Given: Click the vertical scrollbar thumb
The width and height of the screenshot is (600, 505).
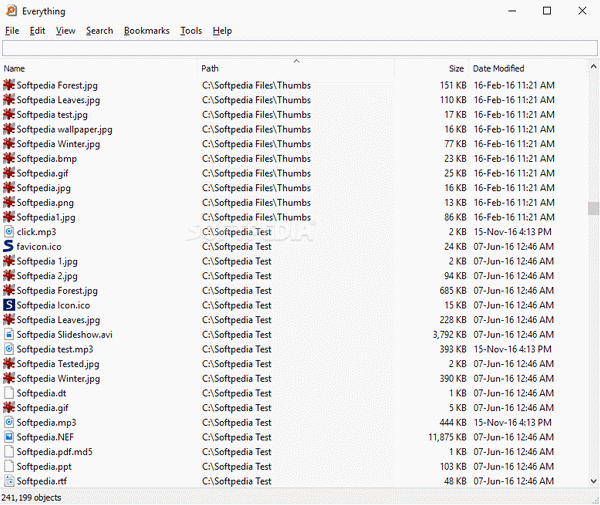Looking at the screenshot, I should pyautogui.click(x=593, y=209).
